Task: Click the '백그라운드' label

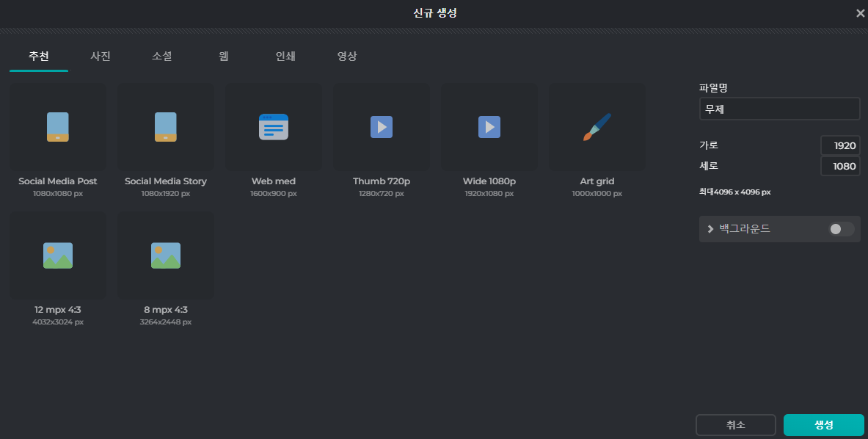Action: [745, 228]
